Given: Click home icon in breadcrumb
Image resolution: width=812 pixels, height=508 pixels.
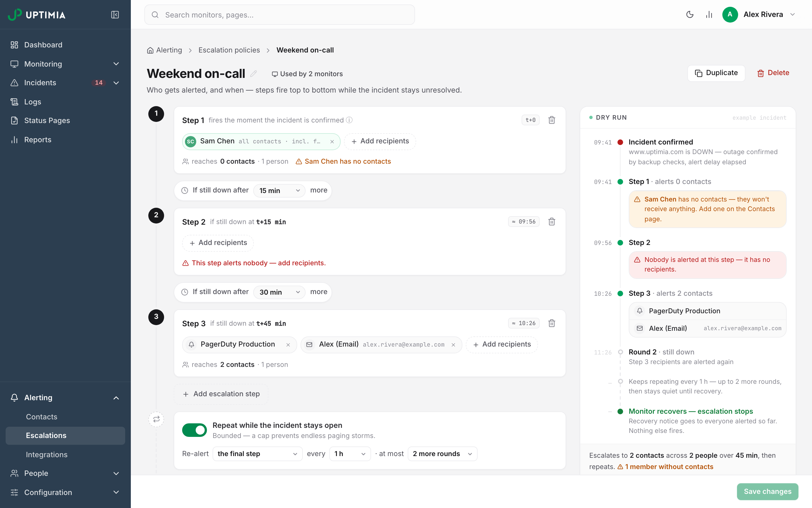Looking at the screenshot, I should 150,51.
